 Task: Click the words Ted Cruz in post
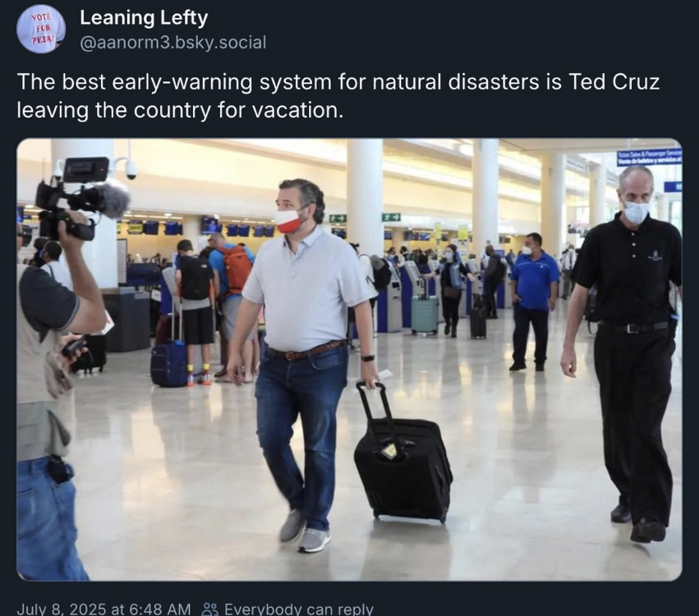coord(614,82)
